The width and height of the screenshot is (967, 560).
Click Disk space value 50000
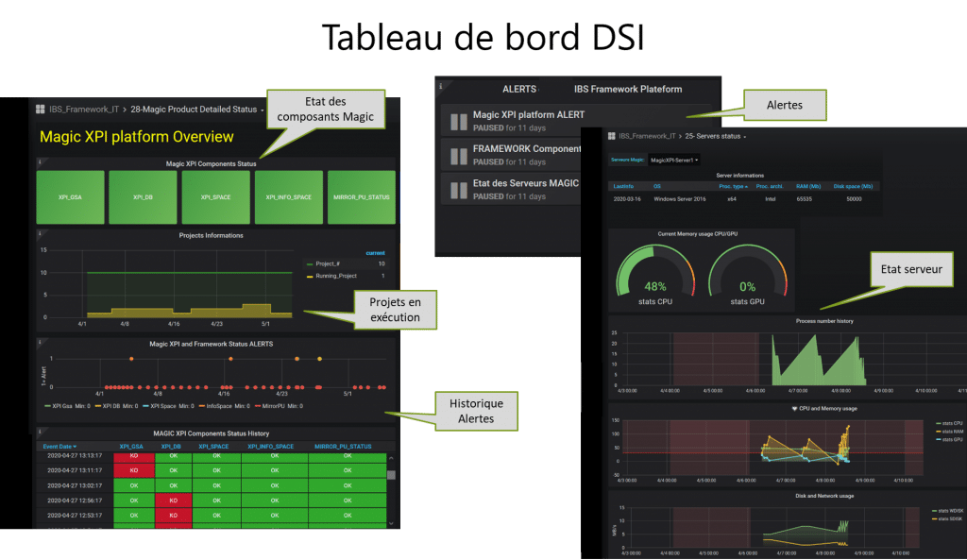click(854, 199)
